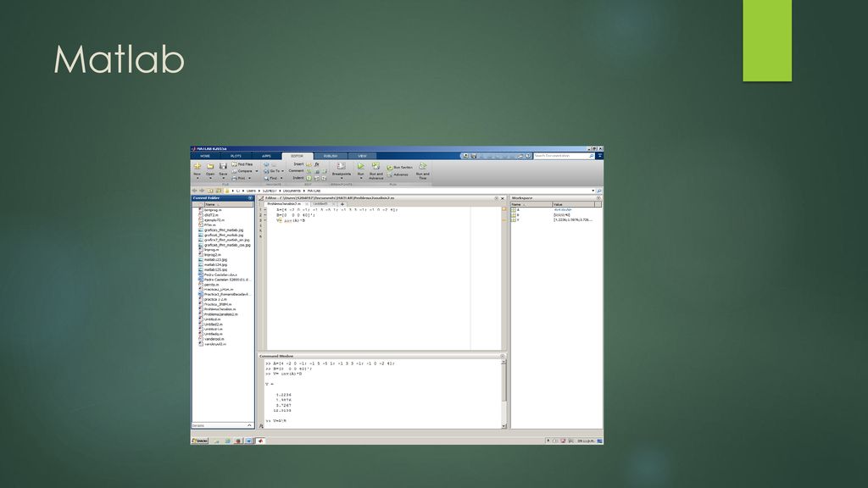Add a new editor tab

(342, 204)
